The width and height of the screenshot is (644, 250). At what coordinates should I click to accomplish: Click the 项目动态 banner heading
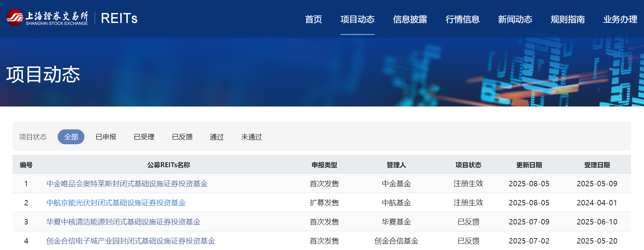click(x=43, y=74)
